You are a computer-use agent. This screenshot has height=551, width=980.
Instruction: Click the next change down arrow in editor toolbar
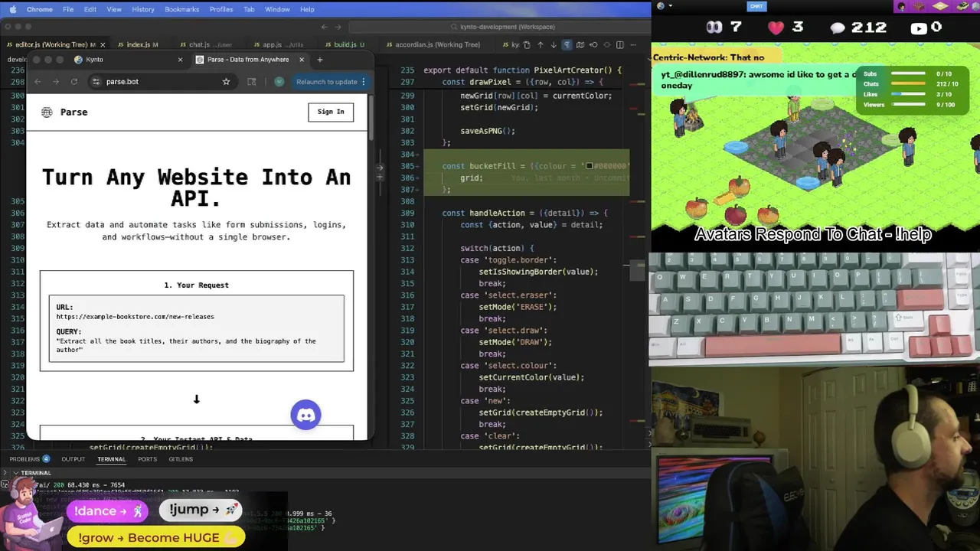(x=554, y=44)
